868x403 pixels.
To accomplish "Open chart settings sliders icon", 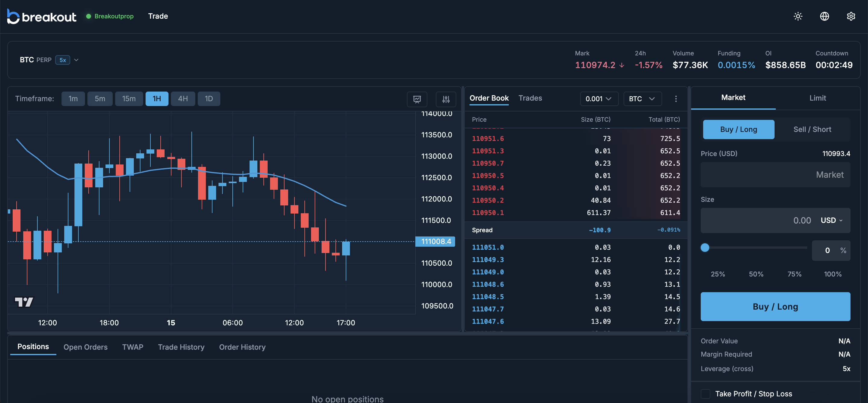I will 445,99.
